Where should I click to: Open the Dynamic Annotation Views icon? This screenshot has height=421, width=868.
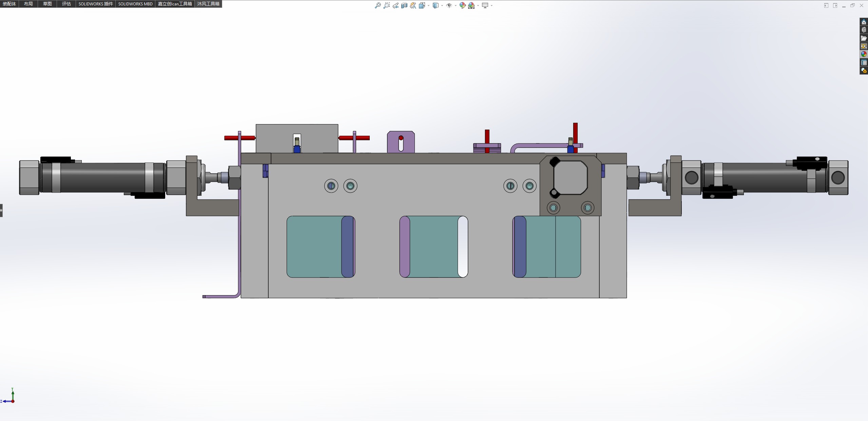[x=413, y=5]
